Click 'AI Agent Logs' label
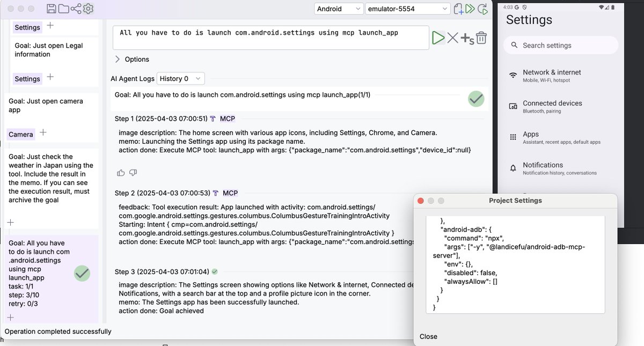Viewport: 644px width, 346px height. pyautogui.click(x=133, y=78)
